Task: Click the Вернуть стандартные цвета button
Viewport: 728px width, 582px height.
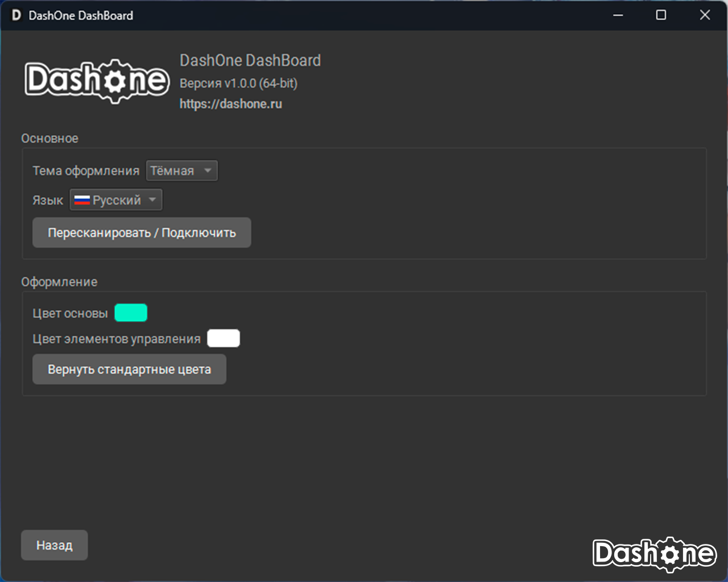Action: point(129,369)
